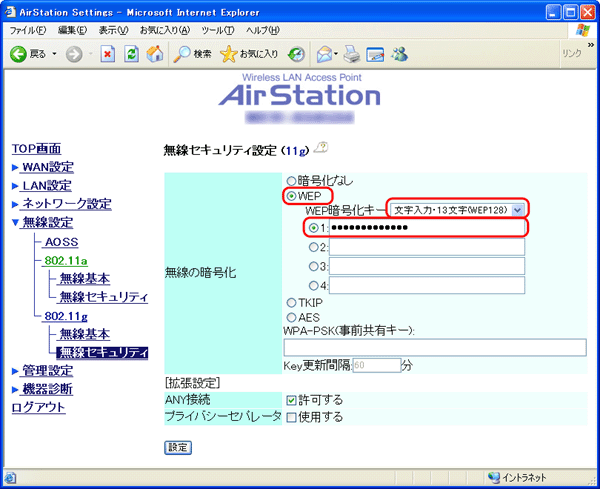Click WEP key 1 password field
Viewport: 600px width, 489px height.
[427, 228]
